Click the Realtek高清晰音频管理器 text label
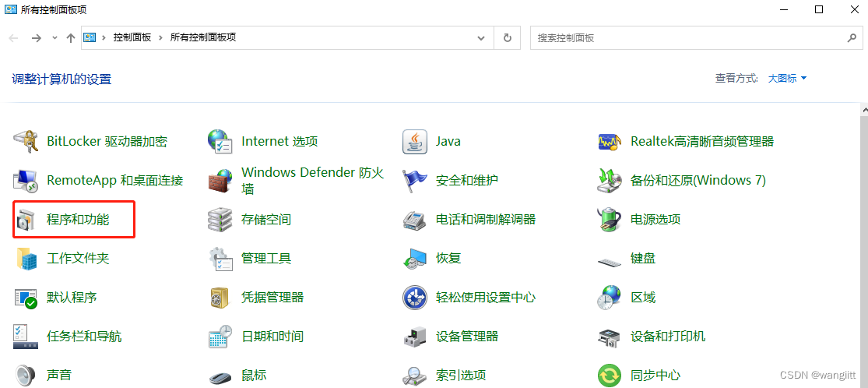 coord(702,141)
